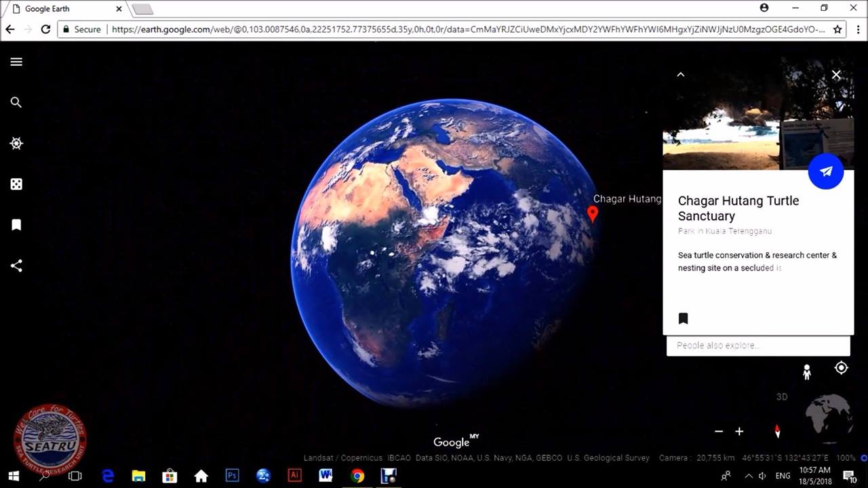Click the plus zoom in button
Screen dimensions: 868x488
coord(739,431)
